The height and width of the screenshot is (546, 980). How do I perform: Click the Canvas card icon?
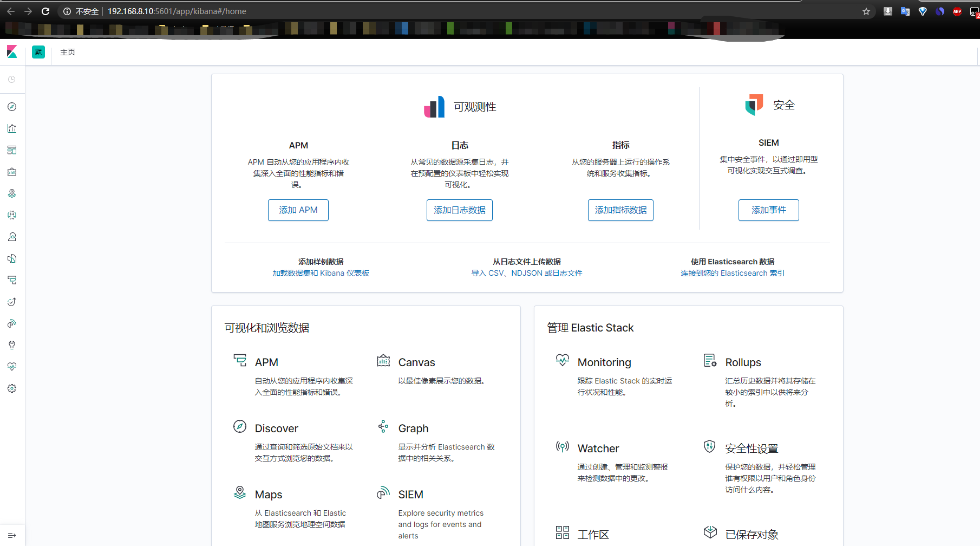(383, 360)
